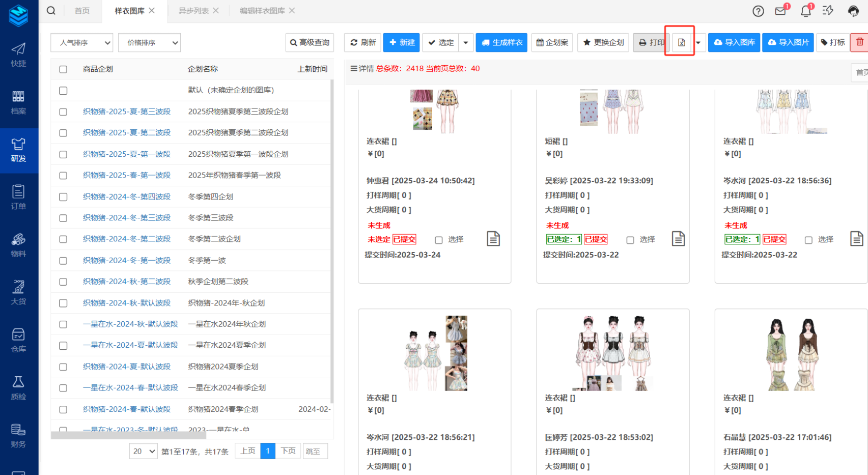Toggle the select-all checkbox in table header
This screenshot has height=475, width=868.
63,69
